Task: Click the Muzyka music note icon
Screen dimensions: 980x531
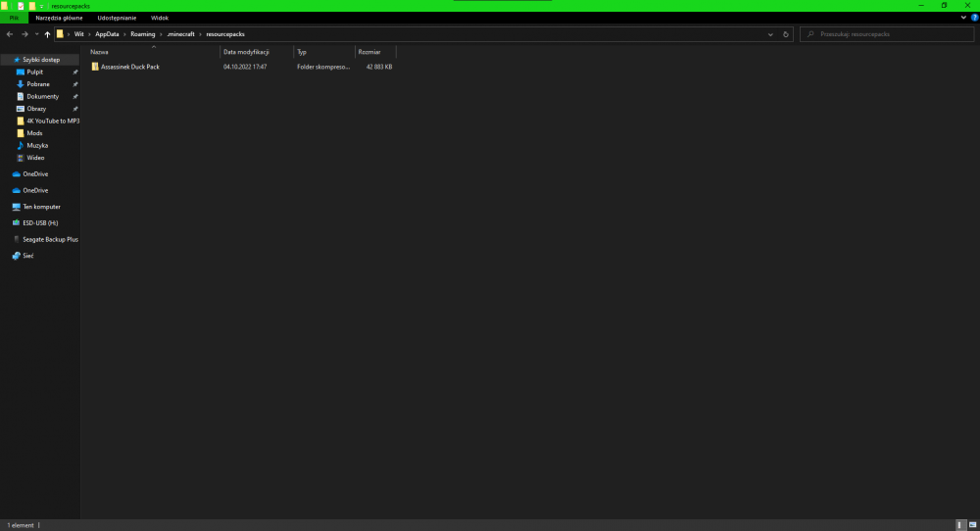Action: [x=20, y=146]
